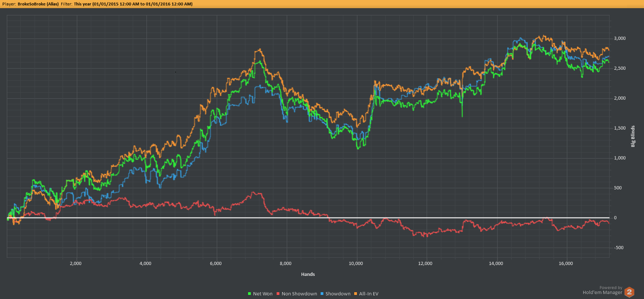Click the 1,000 big blinds axis label
The width and height of the screenshot is (644, 299).
tap(620, 158)
